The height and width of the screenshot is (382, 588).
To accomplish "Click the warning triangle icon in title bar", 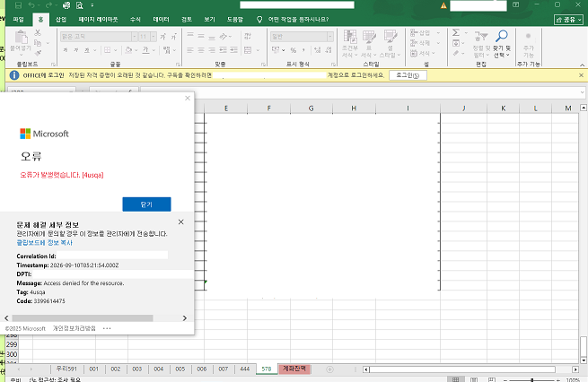I will 443,5.
